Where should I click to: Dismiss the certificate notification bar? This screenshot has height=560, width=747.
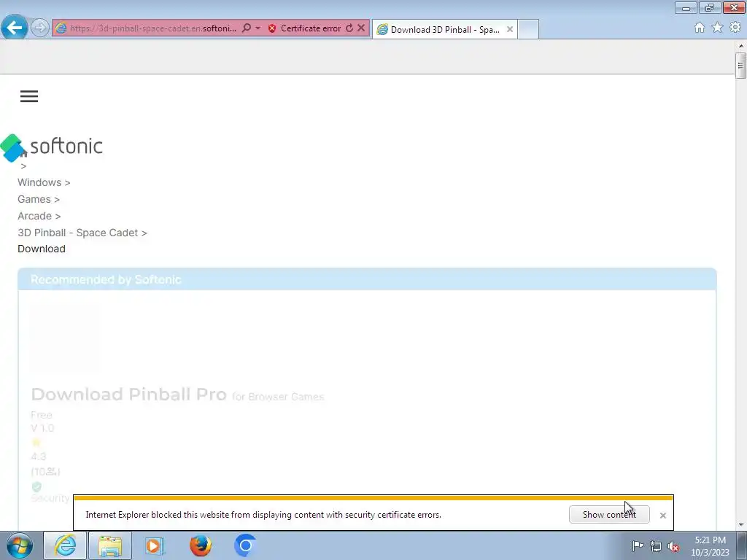[662, 516]
